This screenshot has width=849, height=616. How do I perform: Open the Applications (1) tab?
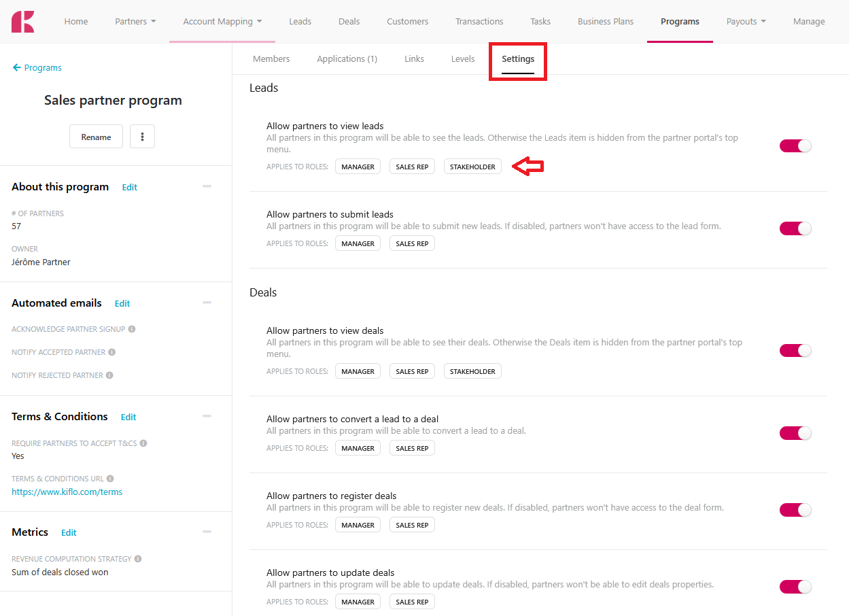coord(347,59)
